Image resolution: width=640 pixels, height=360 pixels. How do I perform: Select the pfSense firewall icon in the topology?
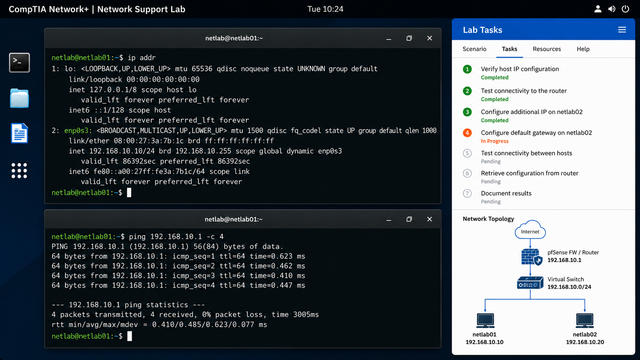click(531, 257)
